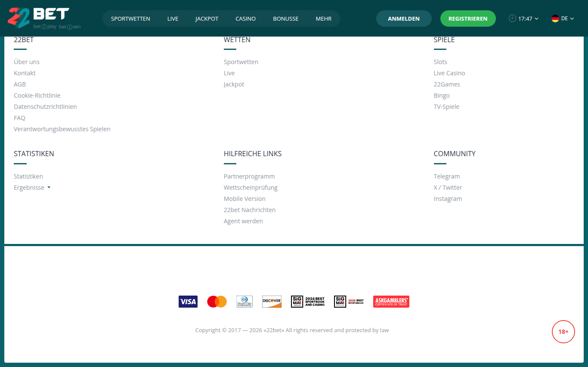Viewport: 588px width, 367px height.
Task: Click the German flag icon
Action: (x=555, y=19)
